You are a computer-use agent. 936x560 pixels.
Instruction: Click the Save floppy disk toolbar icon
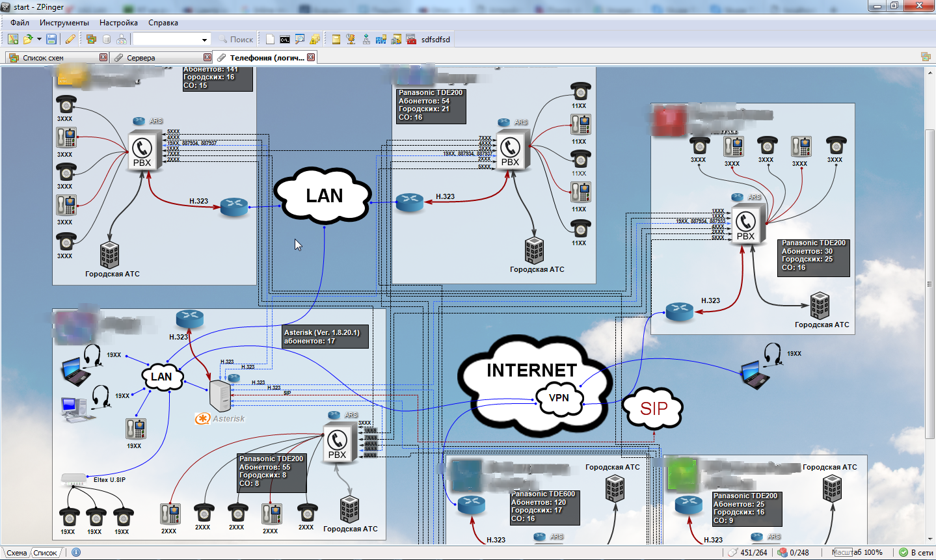51,39
